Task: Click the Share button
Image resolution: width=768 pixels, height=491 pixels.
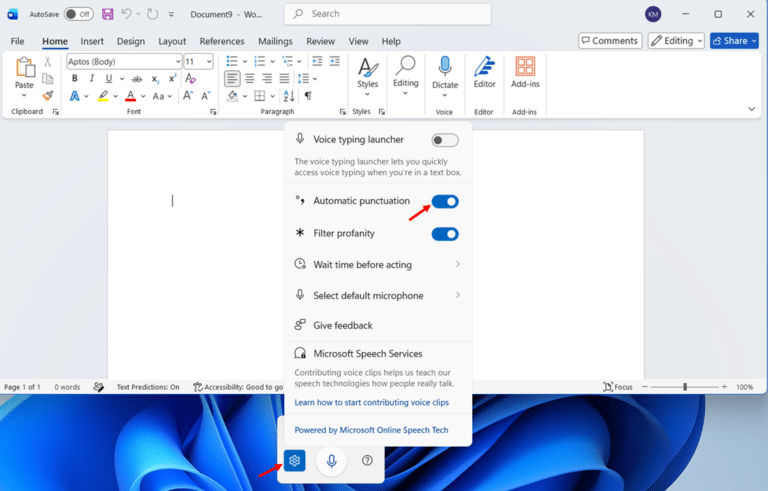Action: [734, 41]
